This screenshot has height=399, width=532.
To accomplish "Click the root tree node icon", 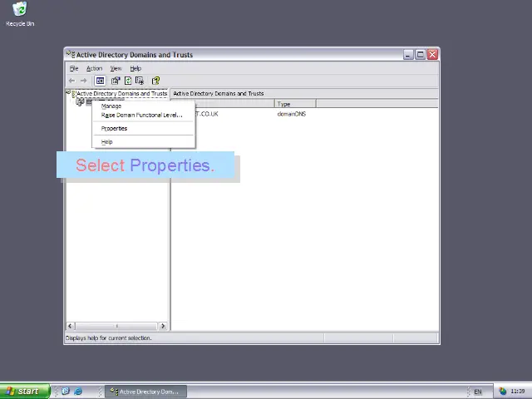I will click(71, 93).
